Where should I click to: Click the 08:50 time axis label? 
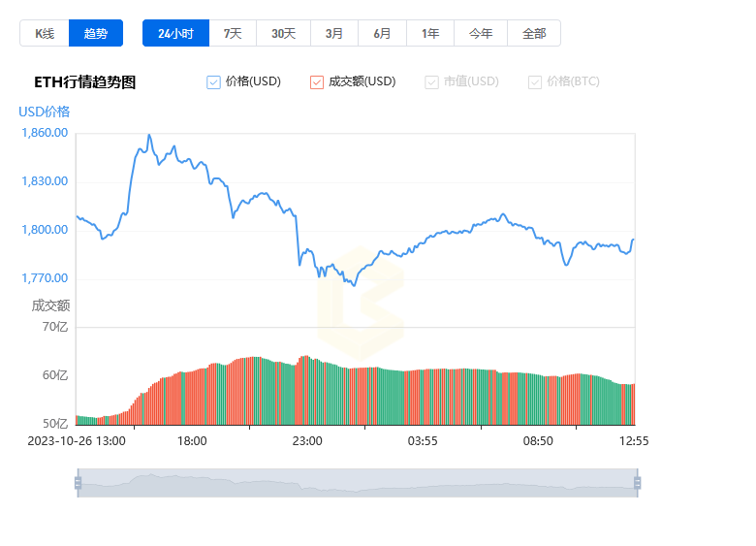click(x=538, y=441)
